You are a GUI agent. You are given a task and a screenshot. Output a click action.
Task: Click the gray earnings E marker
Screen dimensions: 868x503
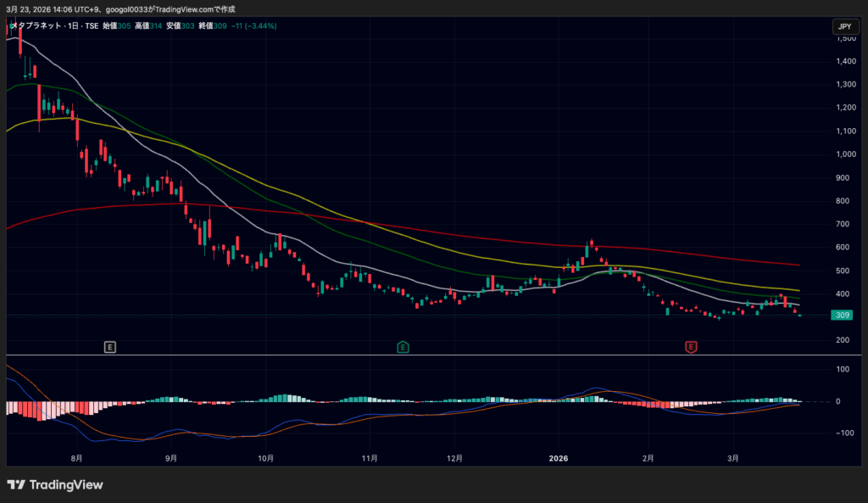[110, 346]
